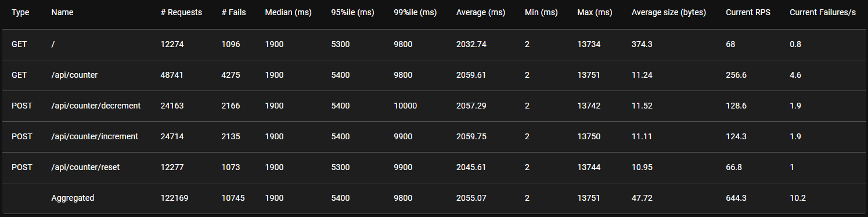The height and width of the screenshot is (217, 868).
Task: Sort by Max (ms) header
Action: (x=594, y=13)
